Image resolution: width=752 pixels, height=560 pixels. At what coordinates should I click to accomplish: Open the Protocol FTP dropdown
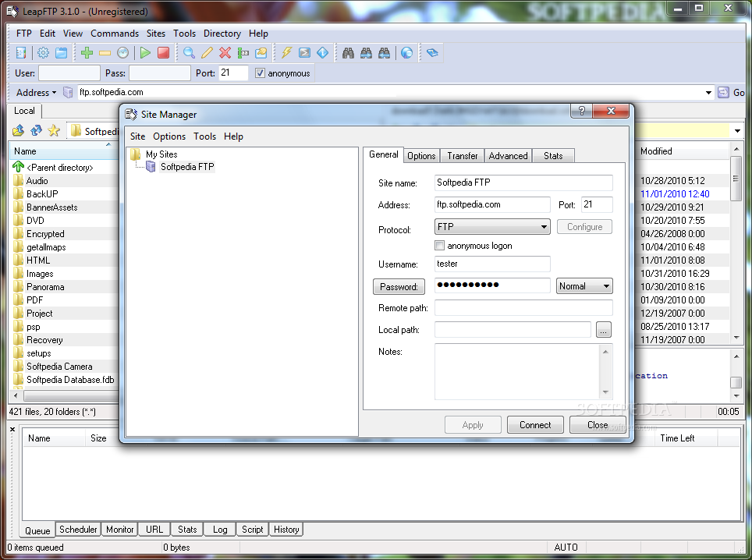point(492,227)
